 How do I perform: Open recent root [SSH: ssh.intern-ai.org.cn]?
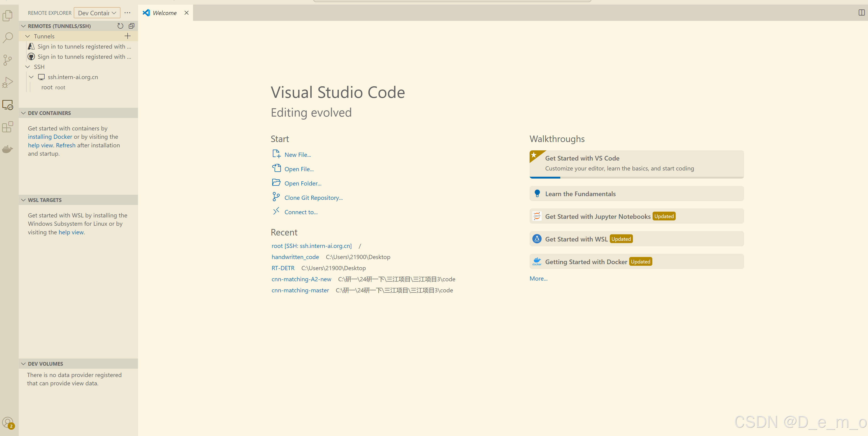311,246
